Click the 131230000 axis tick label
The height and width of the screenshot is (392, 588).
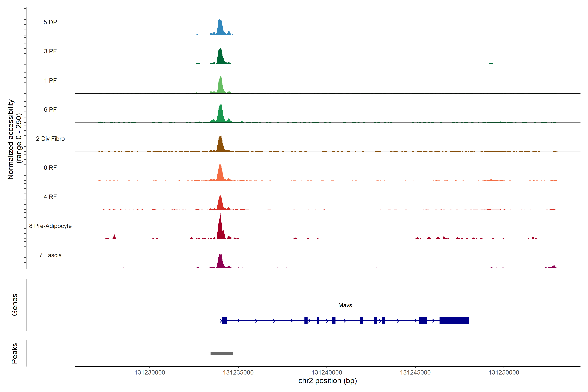point(150,373)
